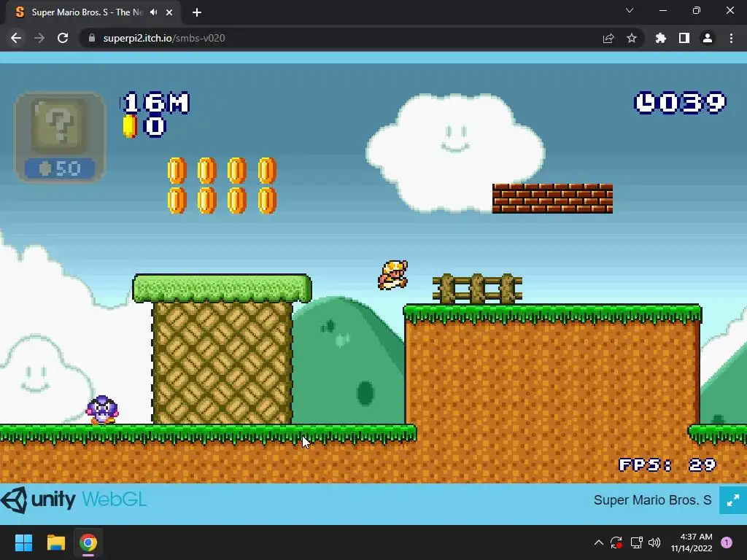Toggle the browser side panel

click(684, 38)
